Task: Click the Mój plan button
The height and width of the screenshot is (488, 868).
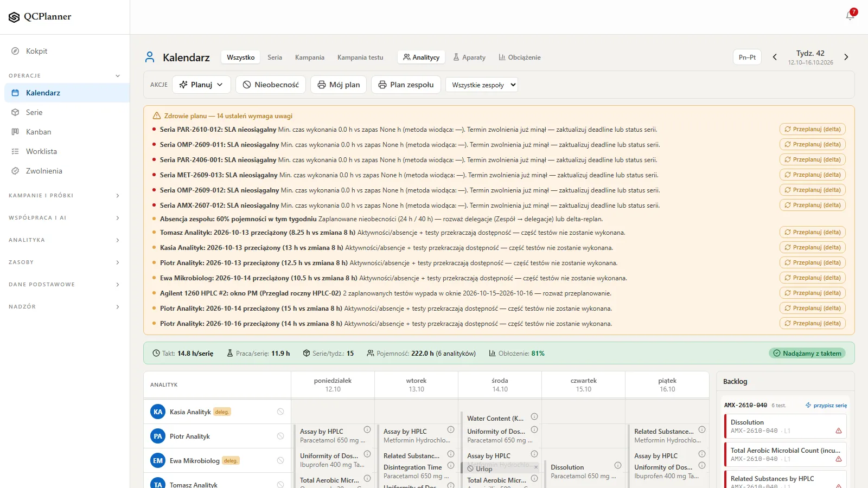Action: 339,85
